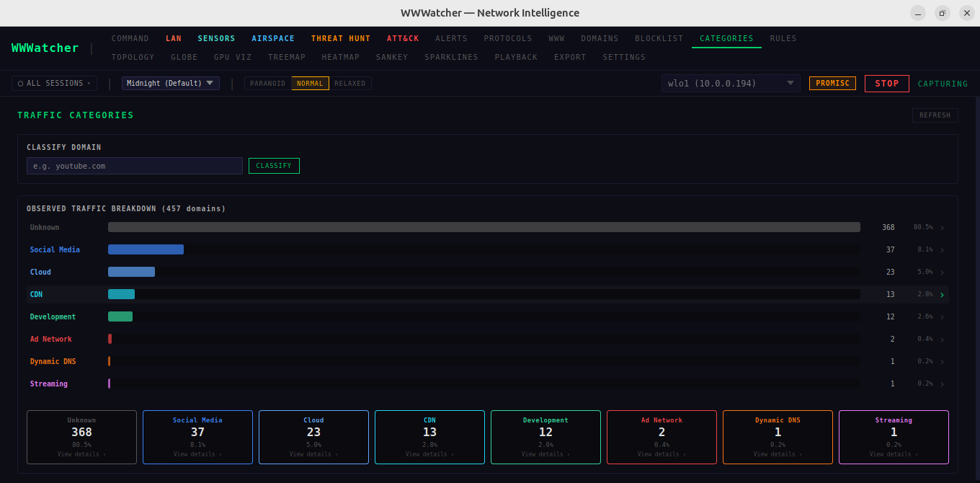Switch to the AIRSPACE tab
The width and height of the screenshot is (980, 483).
(x=273, y=39)
